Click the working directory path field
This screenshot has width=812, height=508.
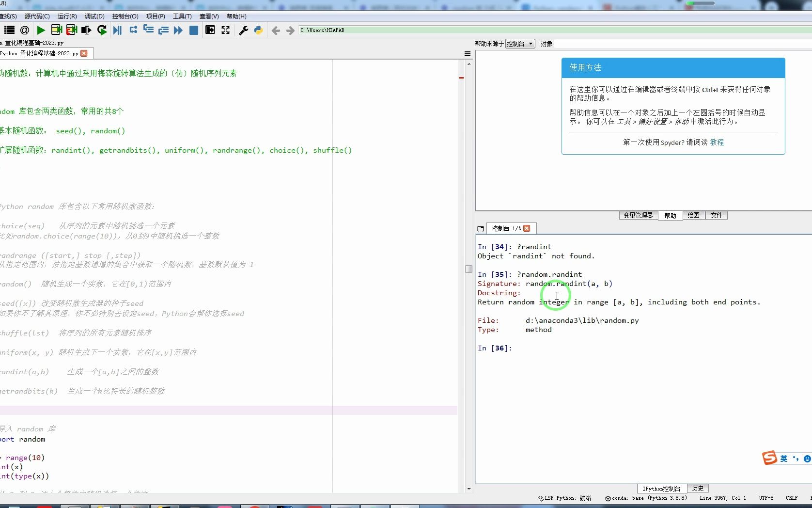coord(555,30)
